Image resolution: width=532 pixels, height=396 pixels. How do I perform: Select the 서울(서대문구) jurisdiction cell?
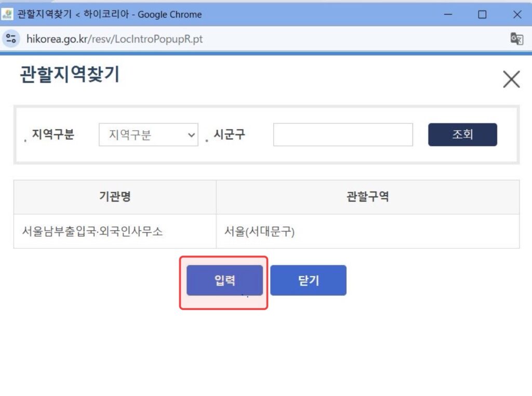368,231
